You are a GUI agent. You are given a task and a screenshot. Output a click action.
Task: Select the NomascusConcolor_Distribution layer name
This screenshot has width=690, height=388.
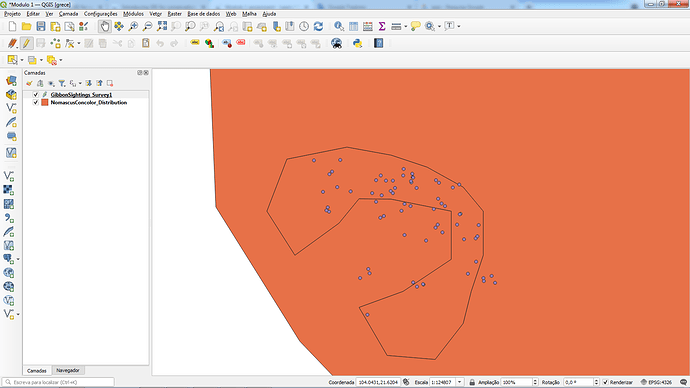point(88,102)
